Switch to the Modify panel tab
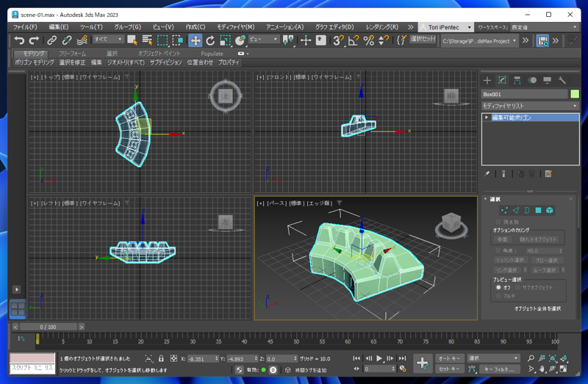The width and height of the screenshot is (588, 384). tap(502, 80)
